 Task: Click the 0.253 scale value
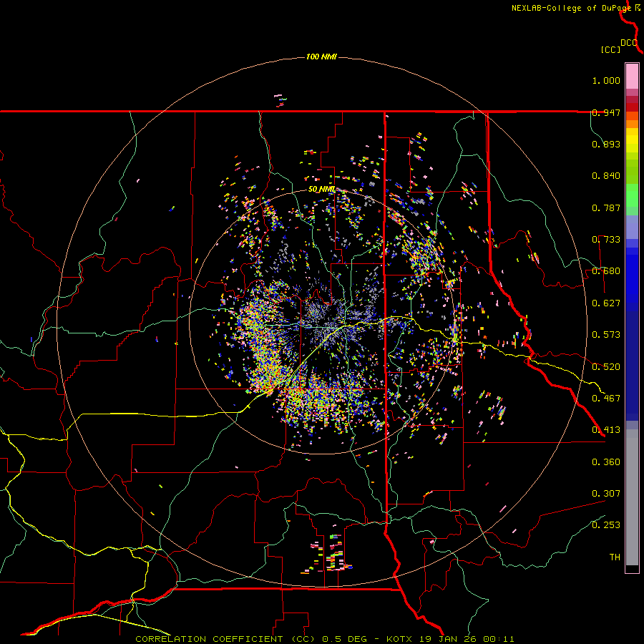tap(606, 525)
